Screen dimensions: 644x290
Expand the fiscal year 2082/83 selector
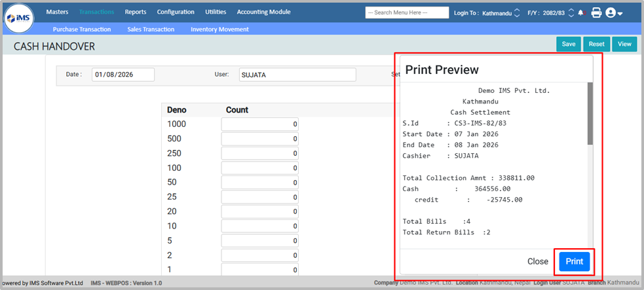[571, 12]
